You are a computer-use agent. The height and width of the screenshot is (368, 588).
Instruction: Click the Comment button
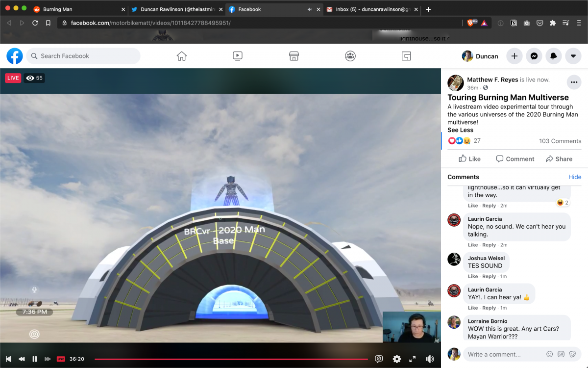(x=515, y=158)
